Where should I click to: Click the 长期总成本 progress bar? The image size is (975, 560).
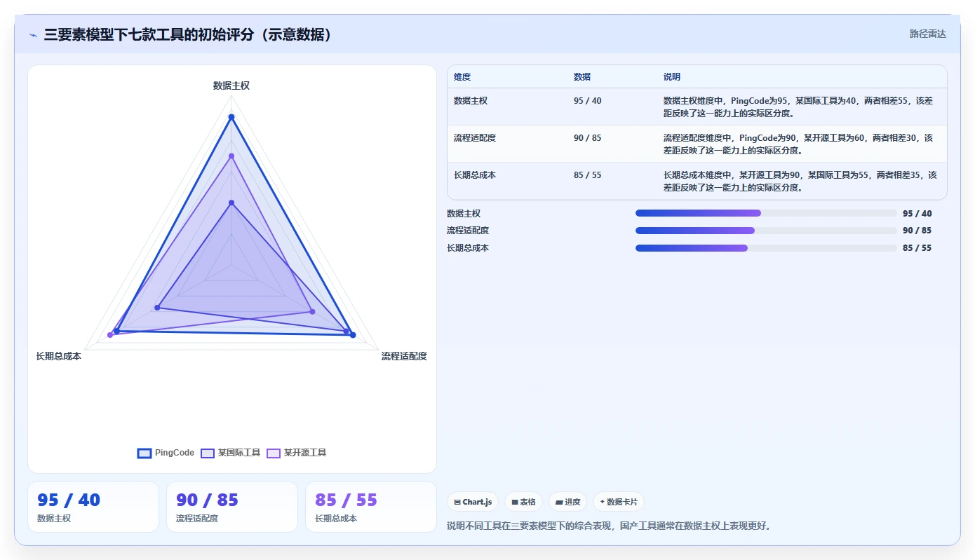coord(766,248)
